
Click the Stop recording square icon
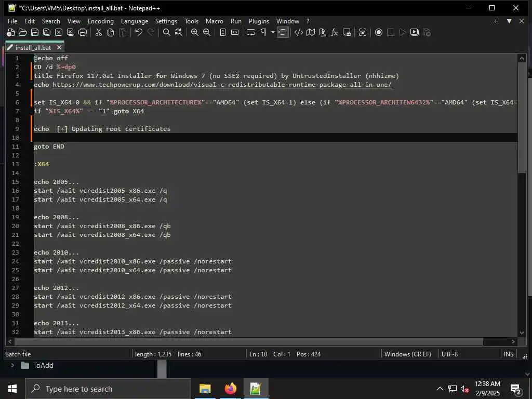(391, 32)
